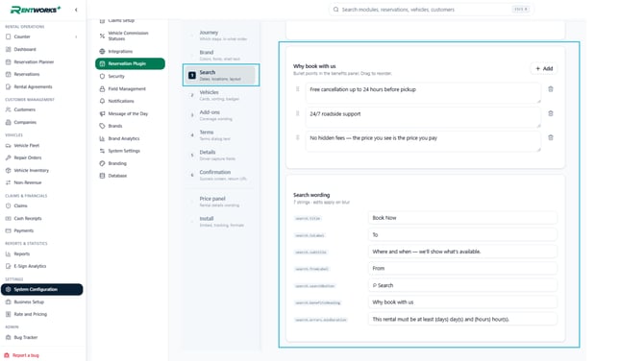The image size is (644, 361).
Task: Click the Cash Receipts icon
Action: pyautogui.click(x=9, y=218)
